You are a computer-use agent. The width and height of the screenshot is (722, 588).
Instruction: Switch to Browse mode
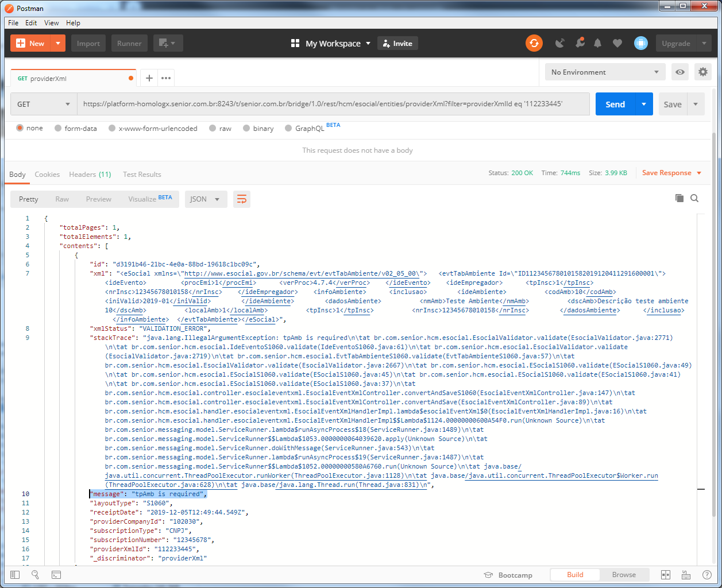point(624,574)
